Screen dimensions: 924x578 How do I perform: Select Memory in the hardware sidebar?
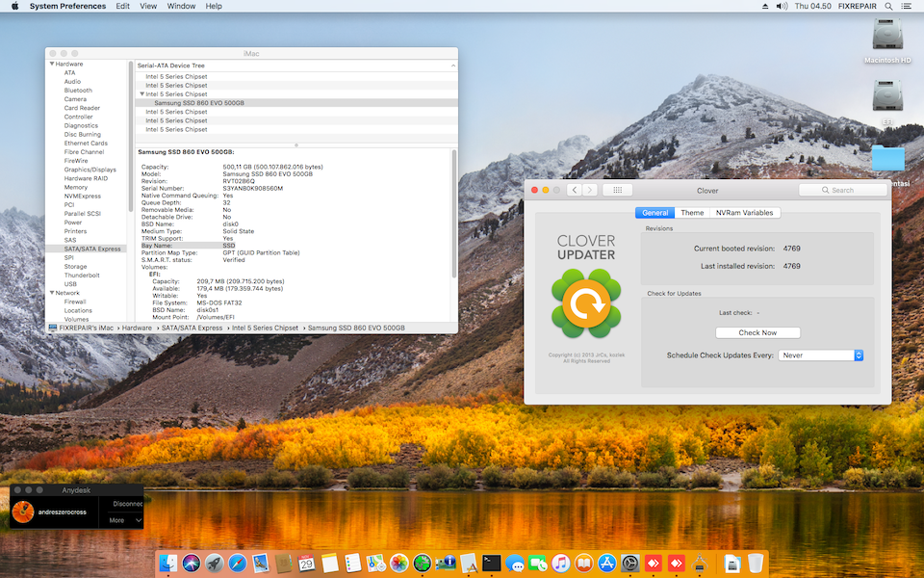(75, 187)
